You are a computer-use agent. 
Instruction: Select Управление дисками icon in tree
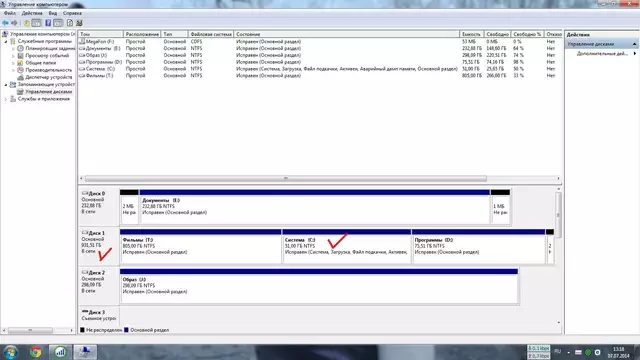click(x=20, y=92)
